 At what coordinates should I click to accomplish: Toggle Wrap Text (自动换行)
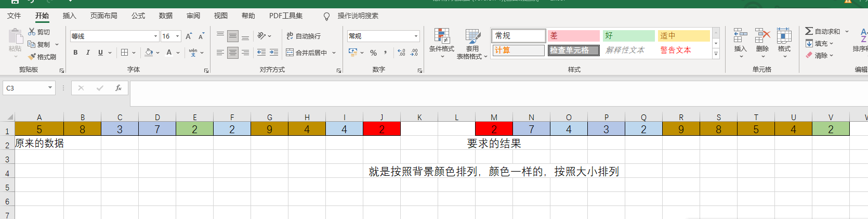tap(304, 36)
